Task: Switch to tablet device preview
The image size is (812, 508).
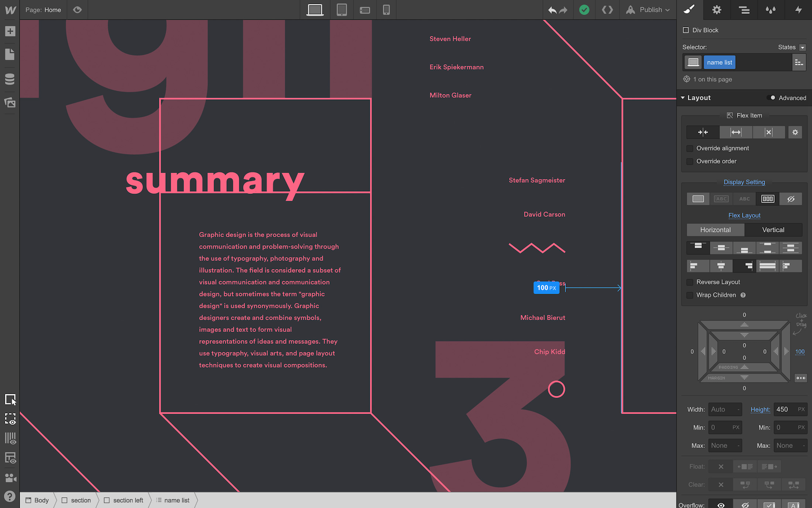Action: tap(342, 10)
